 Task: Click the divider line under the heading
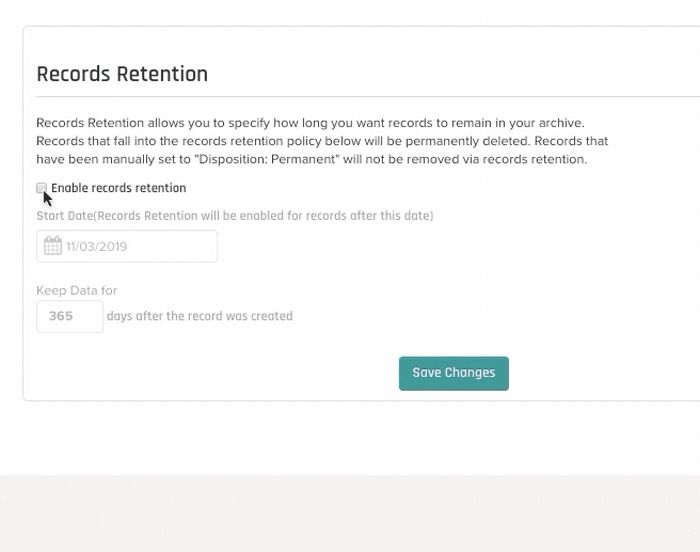point(368,96)
